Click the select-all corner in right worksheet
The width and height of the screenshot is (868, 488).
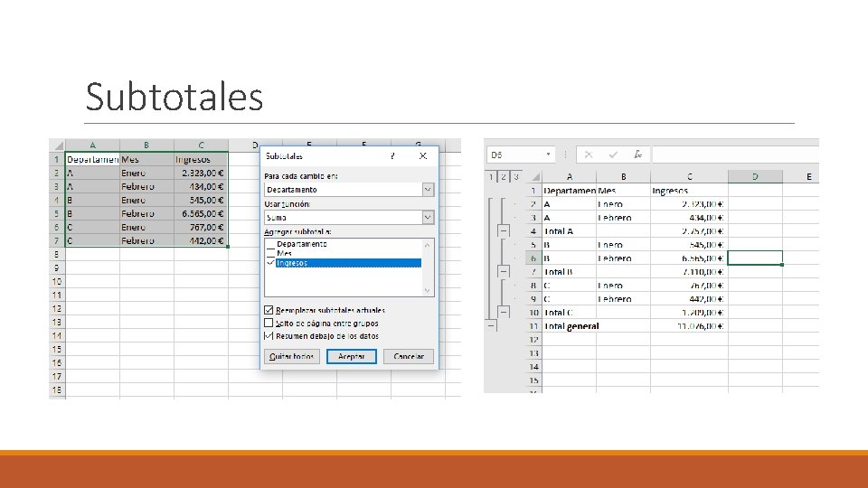pyautogui.click(x=534, y=177)
